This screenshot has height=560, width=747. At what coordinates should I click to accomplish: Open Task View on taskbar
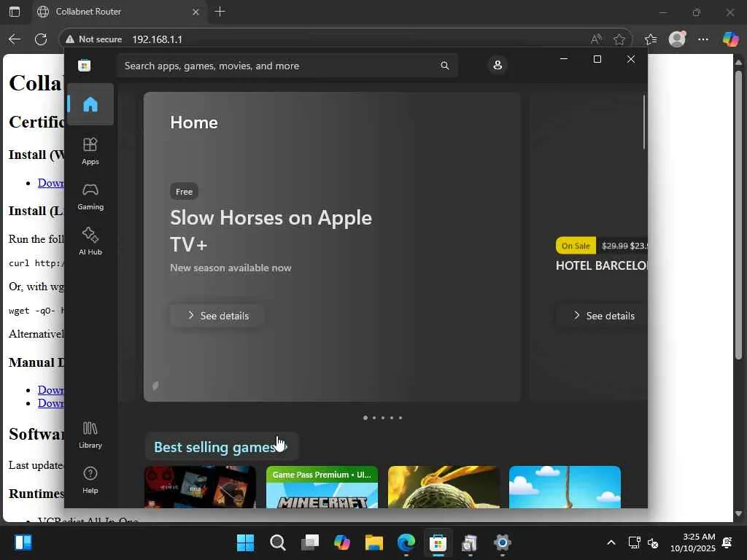pos(309,542)
